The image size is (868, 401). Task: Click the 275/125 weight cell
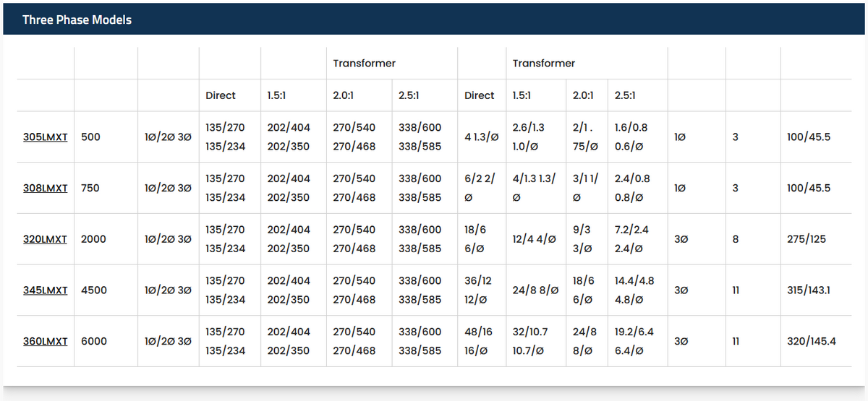click(x=807, y=239)
